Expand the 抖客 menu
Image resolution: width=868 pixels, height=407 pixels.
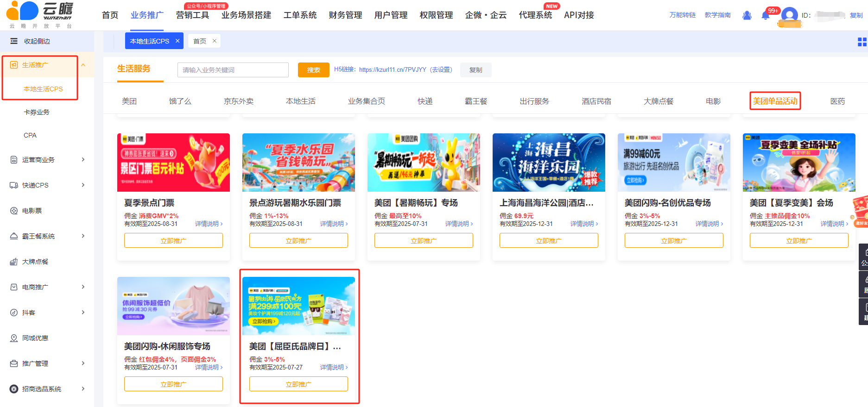click(83, 313)
